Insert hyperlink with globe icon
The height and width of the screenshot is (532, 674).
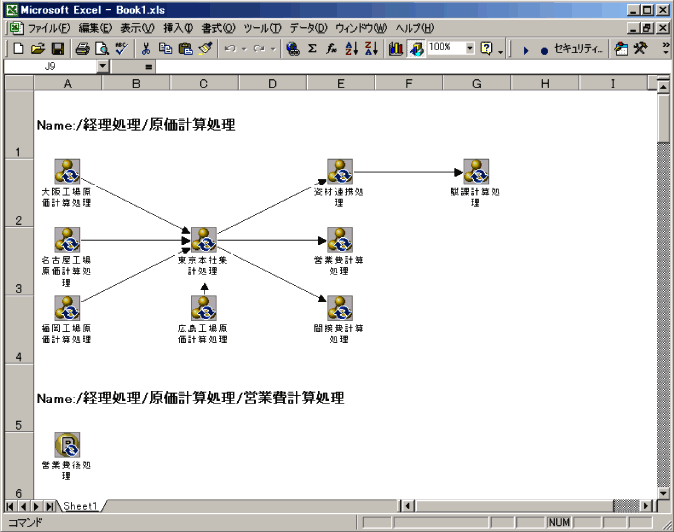293,49
